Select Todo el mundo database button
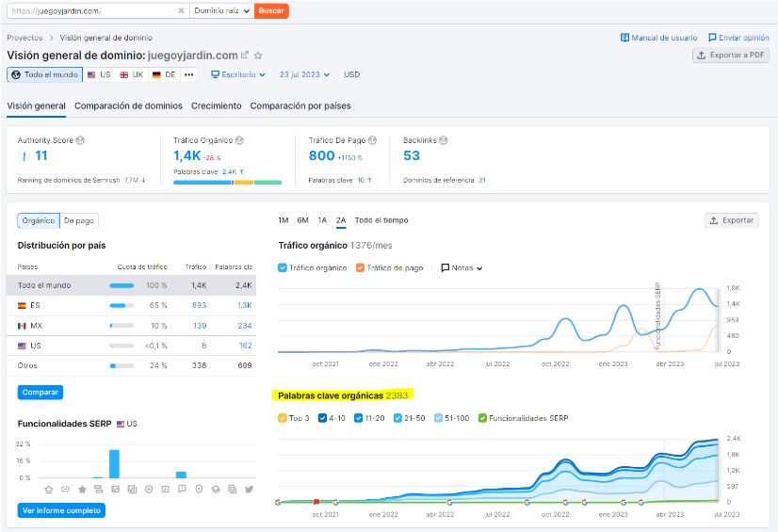778x532 pixels. coord(44,75)
